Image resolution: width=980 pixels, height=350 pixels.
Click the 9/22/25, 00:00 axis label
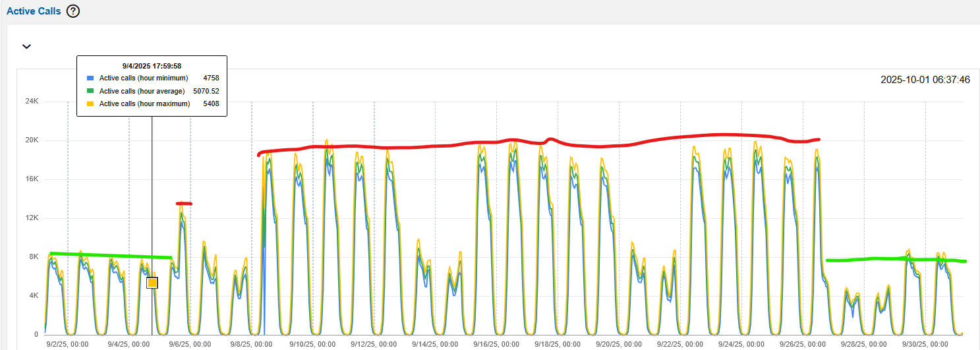[x=680, y=344]
